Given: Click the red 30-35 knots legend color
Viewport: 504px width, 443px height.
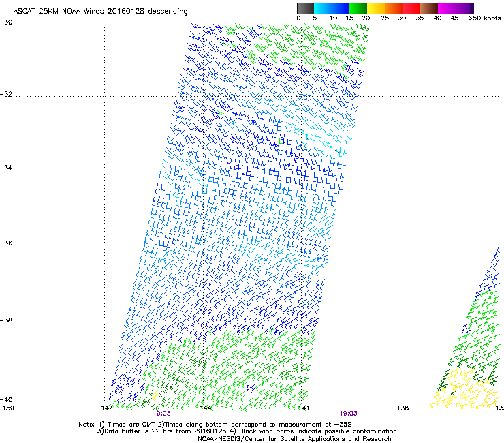Looking at the screenshot, I should [x=411, y=8].
